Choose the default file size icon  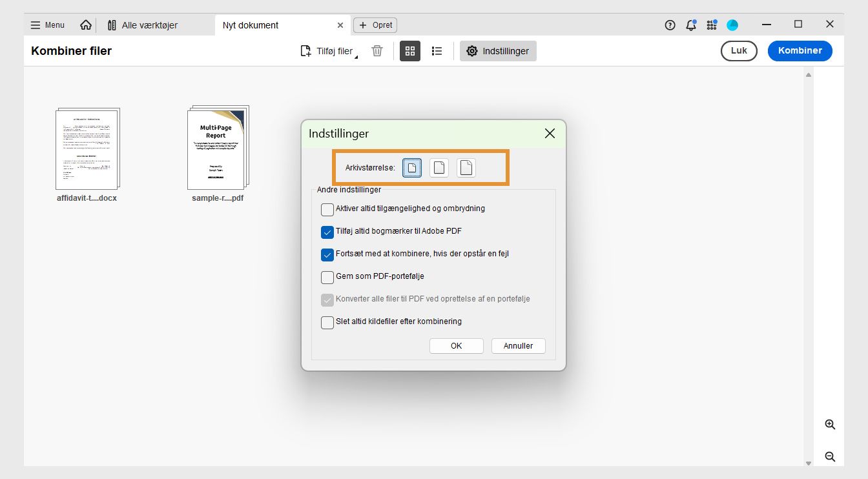(x=439, y=168)
